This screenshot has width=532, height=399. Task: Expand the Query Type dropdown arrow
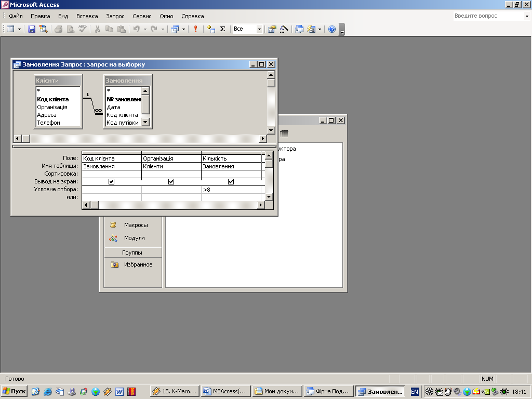pos(183,29)
